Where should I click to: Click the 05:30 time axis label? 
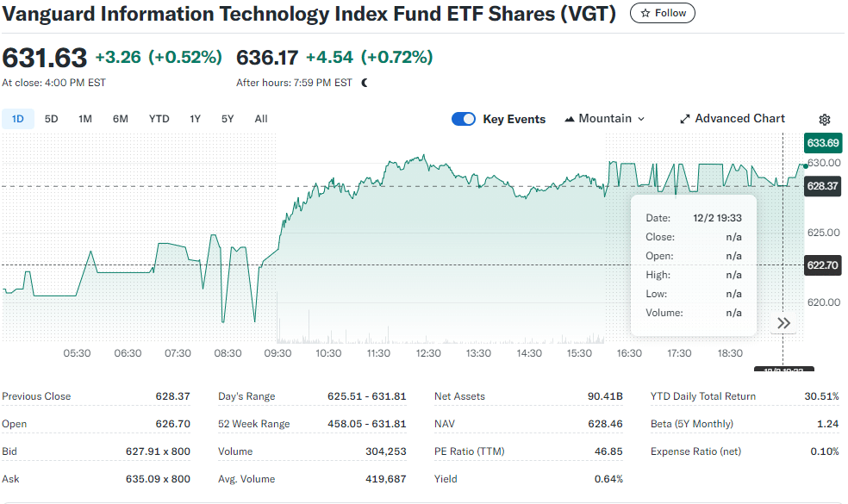(77, 353)
